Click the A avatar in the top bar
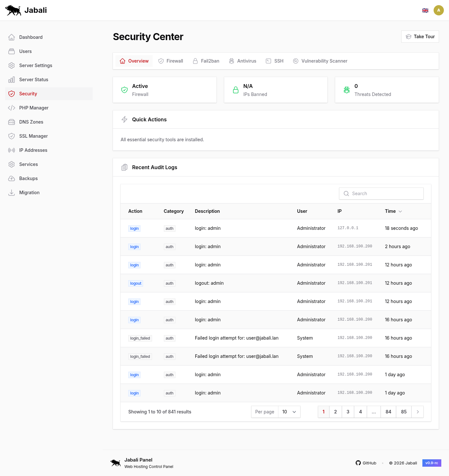449x476 pixels. (x=439, y=10)
